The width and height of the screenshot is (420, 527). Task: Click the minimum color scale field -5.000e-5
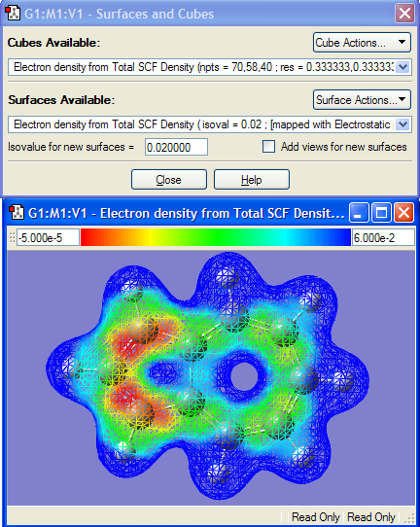pyautogui.click(x=48, y=237)
